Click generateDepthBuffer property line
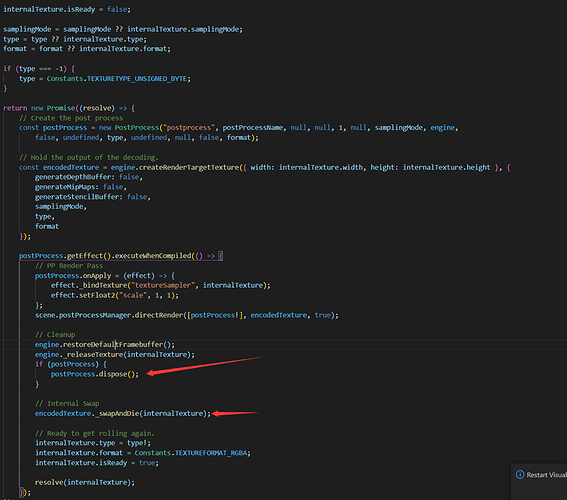The height and width of the screenshot is (500, 567). point(89,177)
